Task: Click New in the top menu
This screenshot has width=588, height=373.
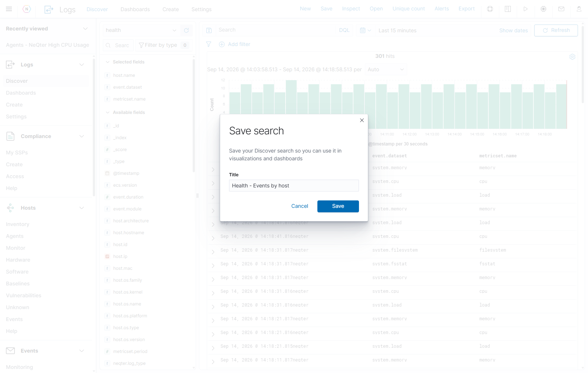Action: [306, 9]
